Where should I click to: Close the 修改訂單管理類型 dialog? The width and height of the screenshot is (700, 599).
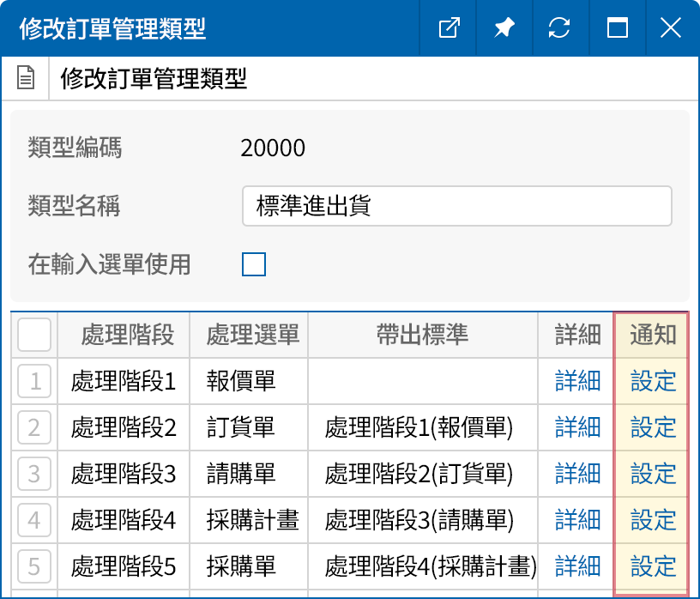coord(670,28)
